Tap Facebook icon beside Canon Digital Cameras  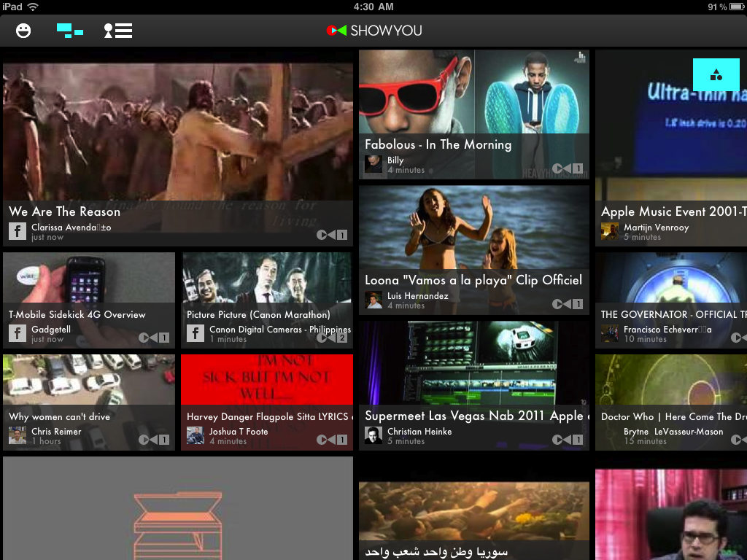196,333
